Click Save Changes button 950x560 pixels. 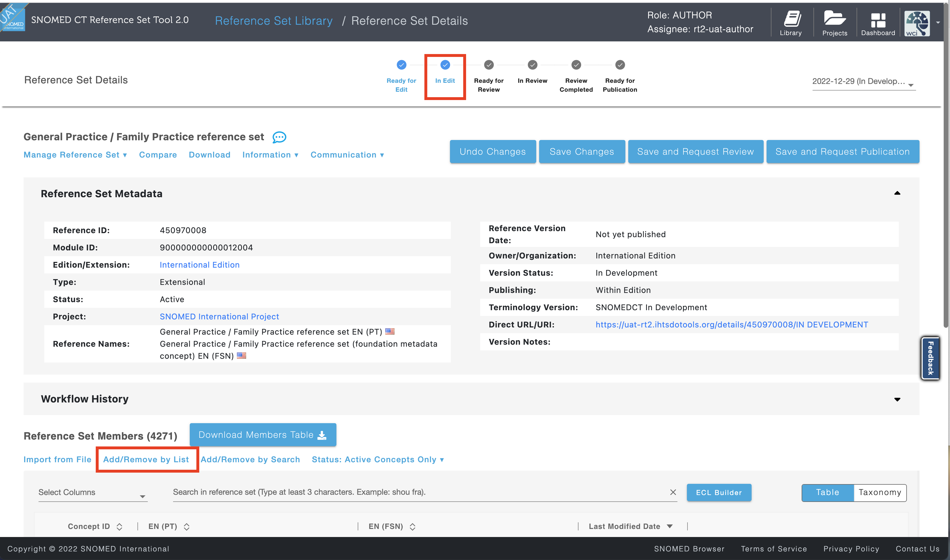point(582,151)
